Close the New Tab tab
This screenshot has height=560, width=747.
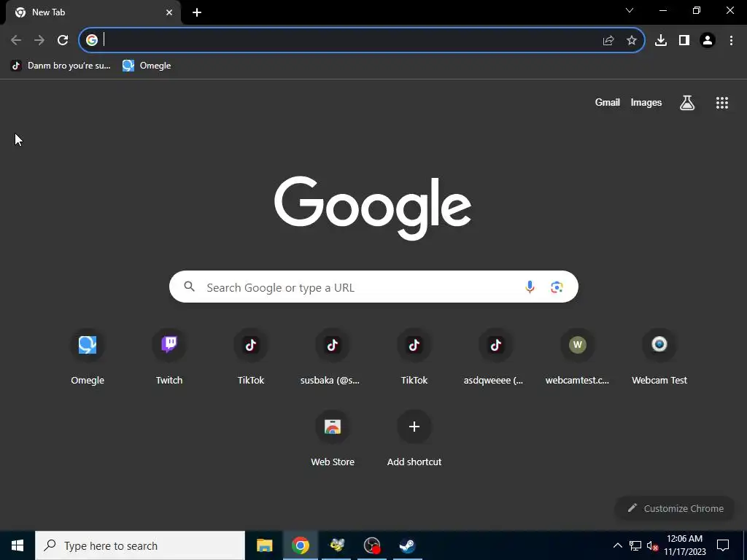coord(169,12)
